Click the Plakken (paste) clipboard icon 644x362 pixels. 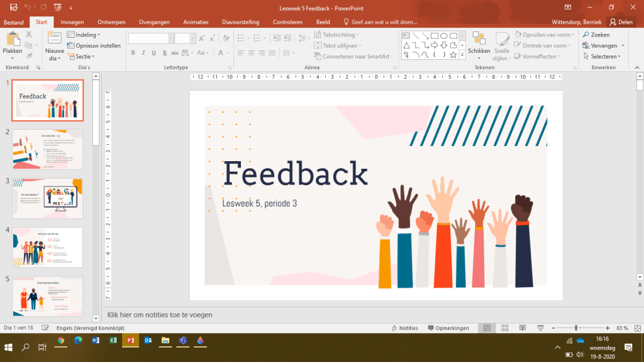click(12, 40)
